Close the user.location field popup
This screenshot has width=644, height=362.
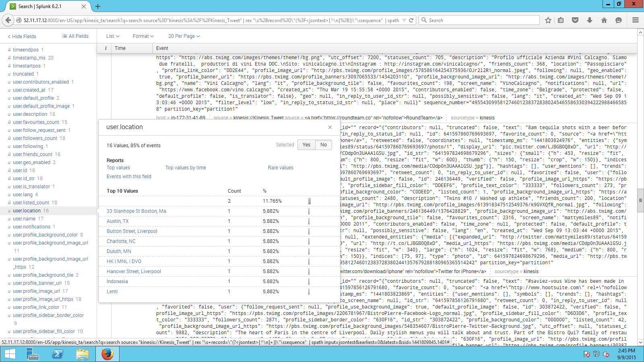coord(330,127)
